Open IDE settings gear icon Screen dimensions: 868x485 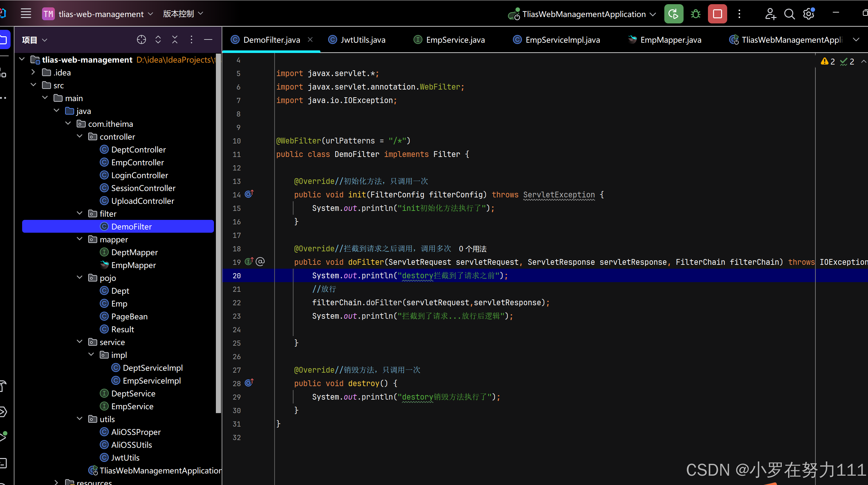click(808, 14)
